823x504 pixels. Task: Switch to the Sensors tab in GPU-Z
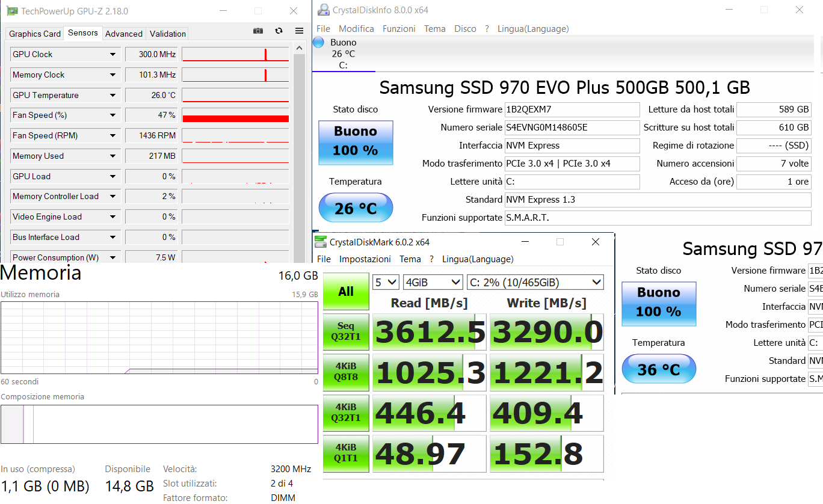coord(83,33)
